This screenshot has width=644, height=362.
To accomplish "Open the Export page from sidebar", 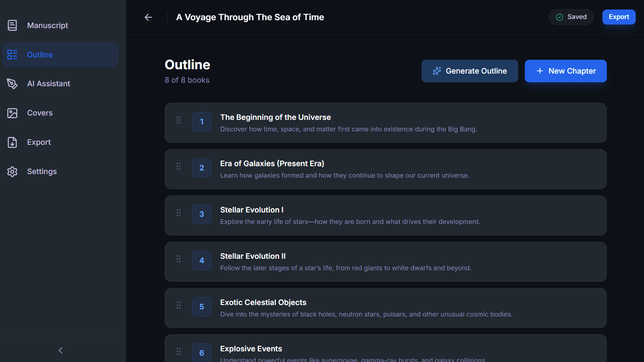I will click(60, 142).
